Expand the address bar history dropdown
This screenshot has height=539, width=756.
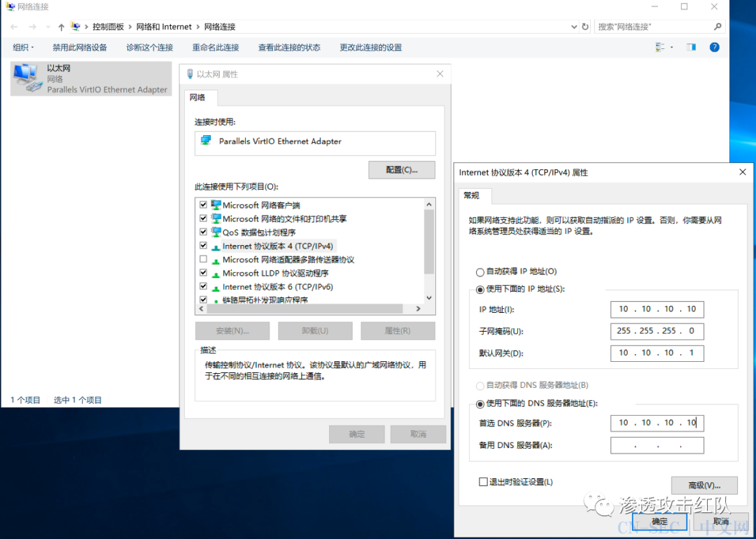click(x=574, y=27)
